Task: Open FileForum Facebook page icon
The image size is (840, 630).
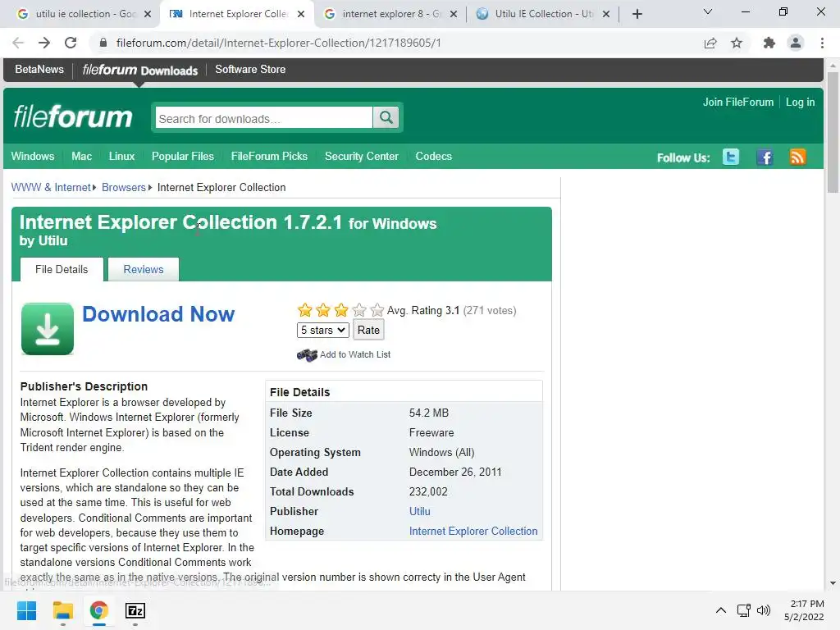Action: [x=765, y=157]
